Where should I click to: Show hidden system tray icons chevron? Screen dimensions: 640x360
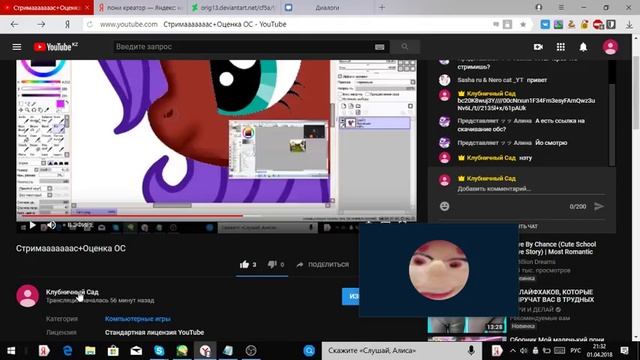coord(513,351)
